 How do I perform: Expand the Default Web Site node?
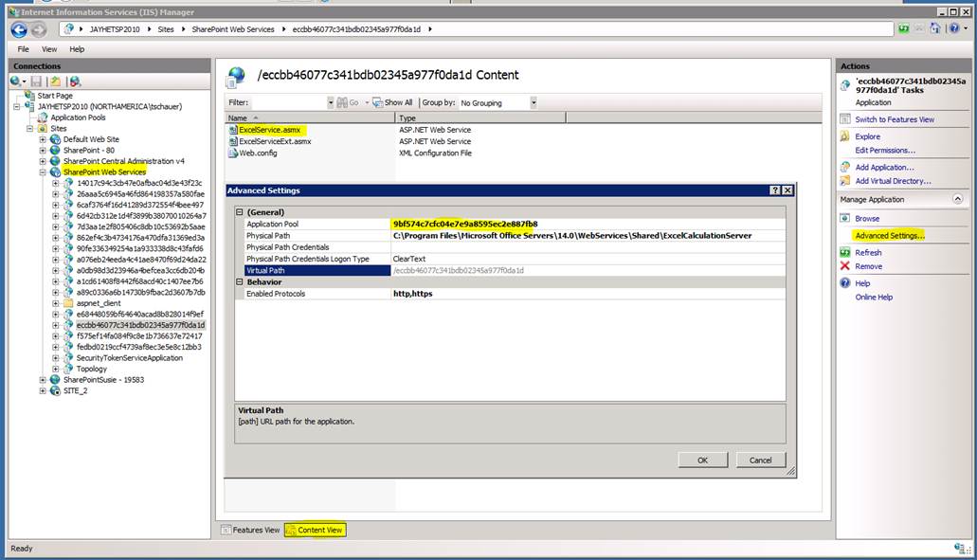coord(43,139)
